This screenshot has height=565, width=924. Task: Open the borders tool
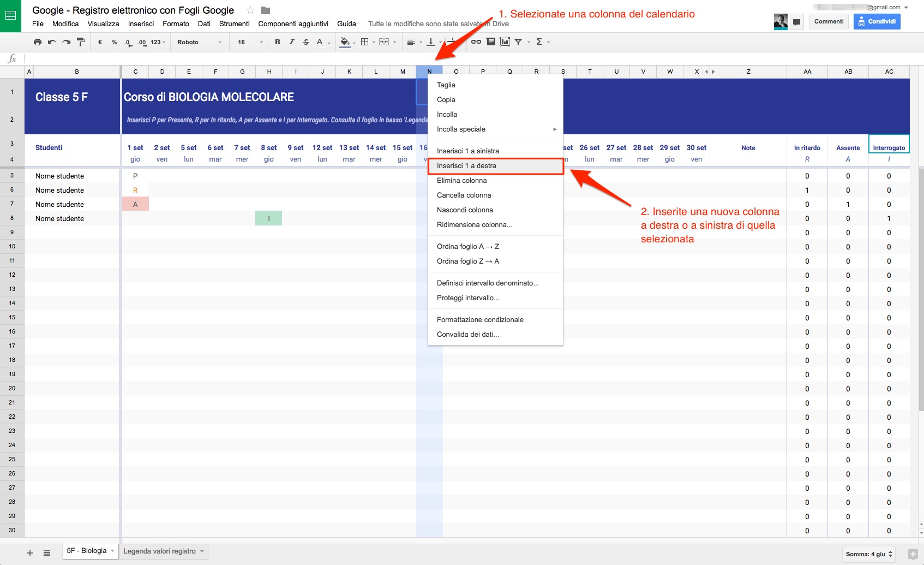365,42
